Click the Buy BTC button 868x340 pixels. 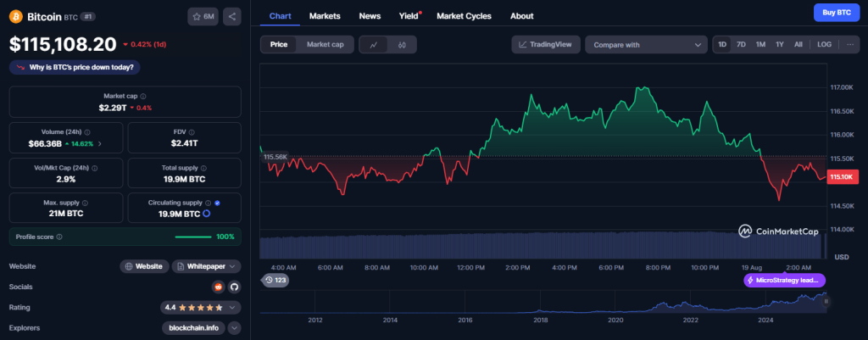837,11
